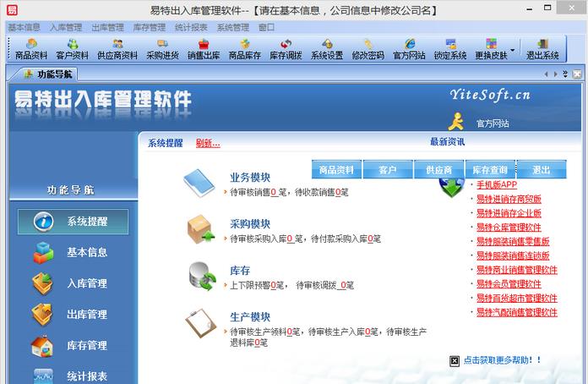Select 修改密码 toolbar icon

367,49
